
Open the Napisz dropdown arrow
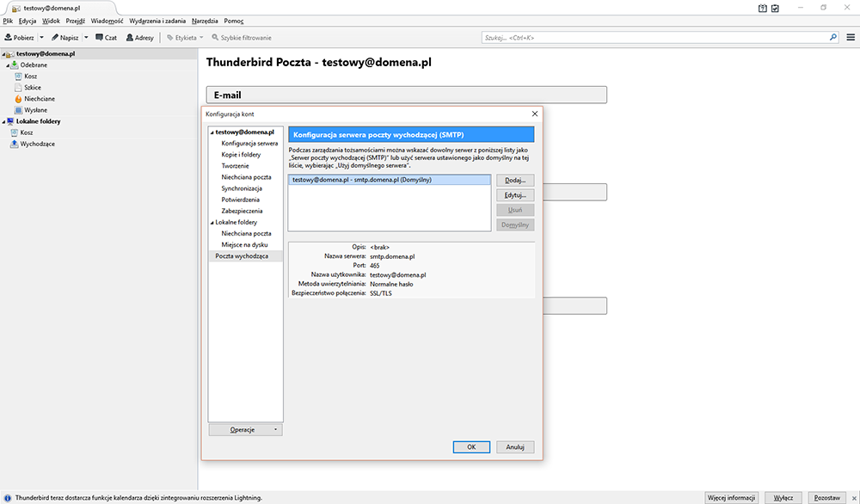(x=86, y=37)
